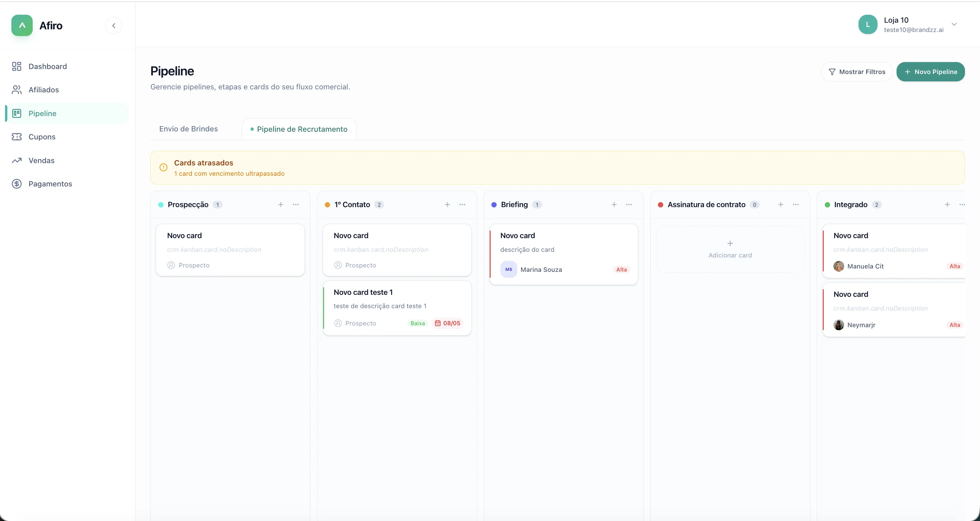The height and width of the screenshot is (521, 980).
Task: Expand the Loja 10 account dropdown chevron
Action: pos(954,24)
